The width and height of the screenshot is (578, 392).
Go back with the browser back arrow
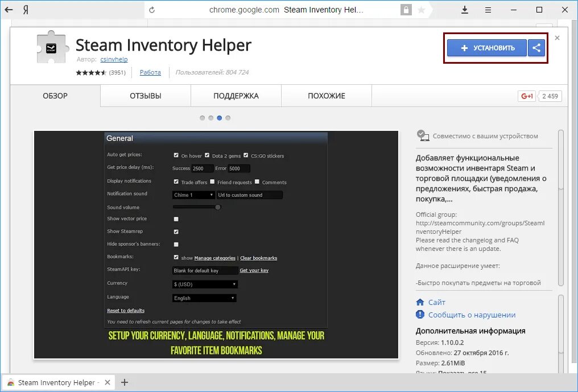pyautogui.click(x=9, y=10)
